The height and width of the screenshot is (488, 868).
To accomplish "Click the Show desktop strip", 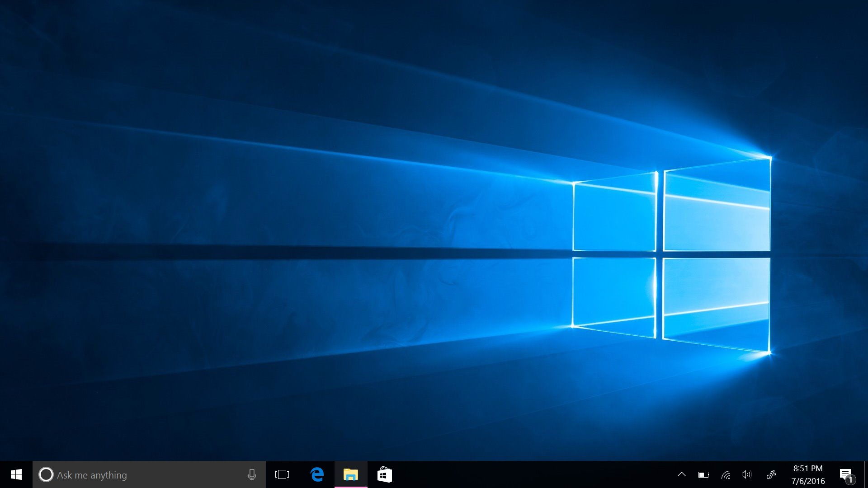I will click(x=866, y=474).
